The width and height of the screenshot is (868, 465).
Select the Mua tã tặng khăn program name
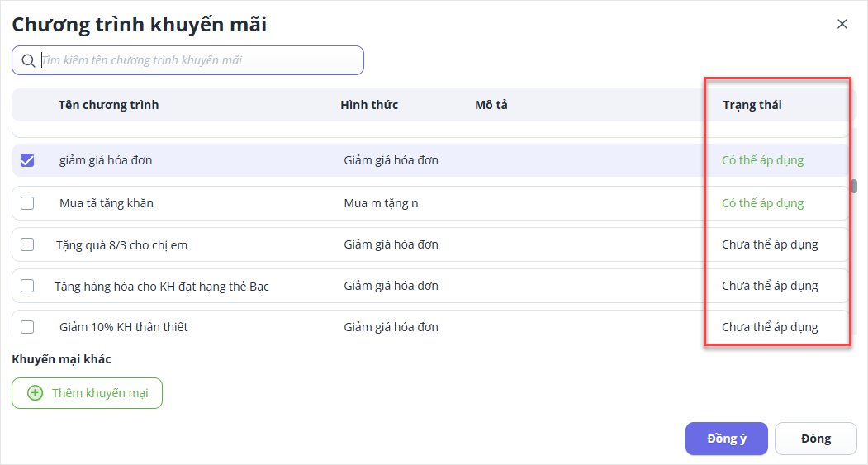pyautogui.click(x=107, y=203)
